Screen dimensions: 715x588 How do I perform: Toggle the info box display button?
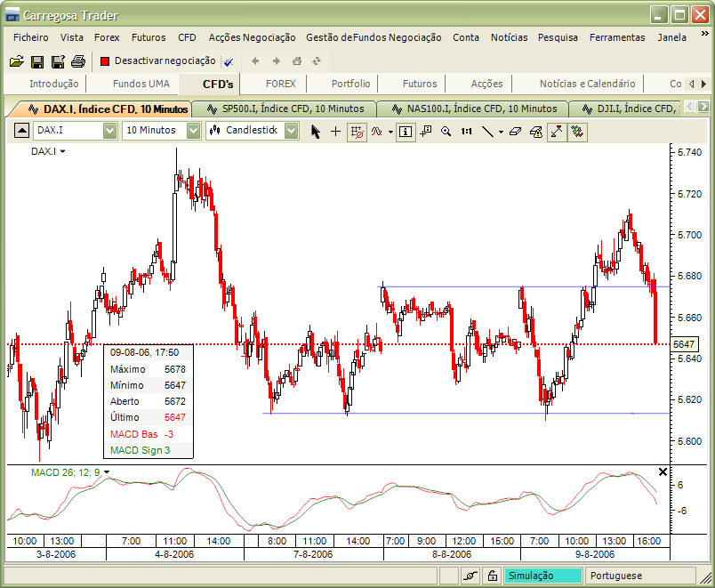pos(405,131)
